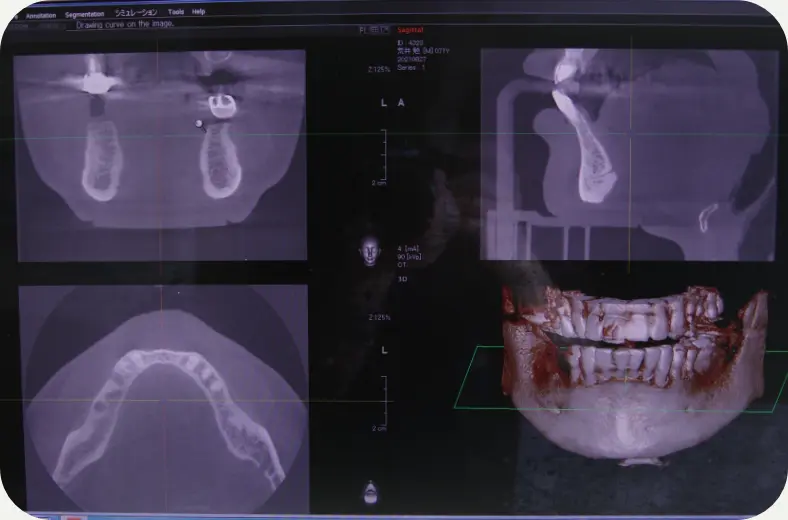Viewport: 788px width, 520px height.
Task: Click the frontal head orientation icon
Action: pos(370,251)
